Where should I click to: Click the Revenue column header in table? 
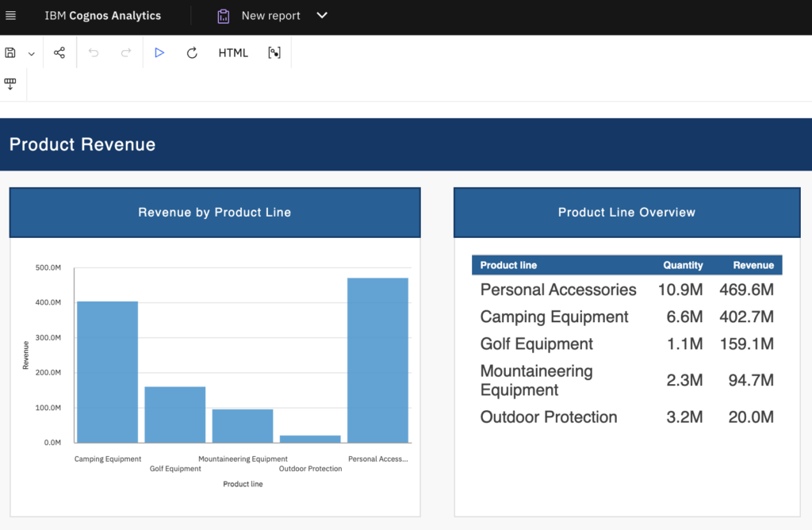tap(753, 265)
